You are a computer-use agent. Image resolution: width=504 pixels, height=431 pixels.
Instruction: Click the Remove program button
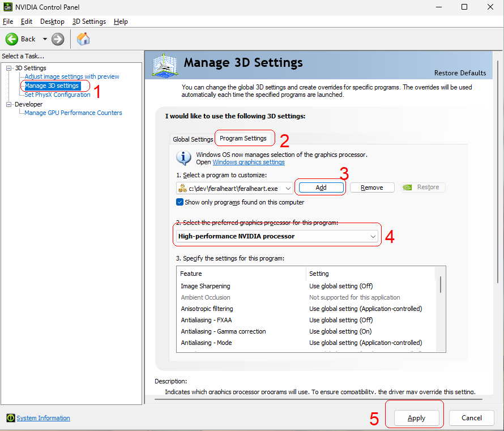tap(372, 187)
